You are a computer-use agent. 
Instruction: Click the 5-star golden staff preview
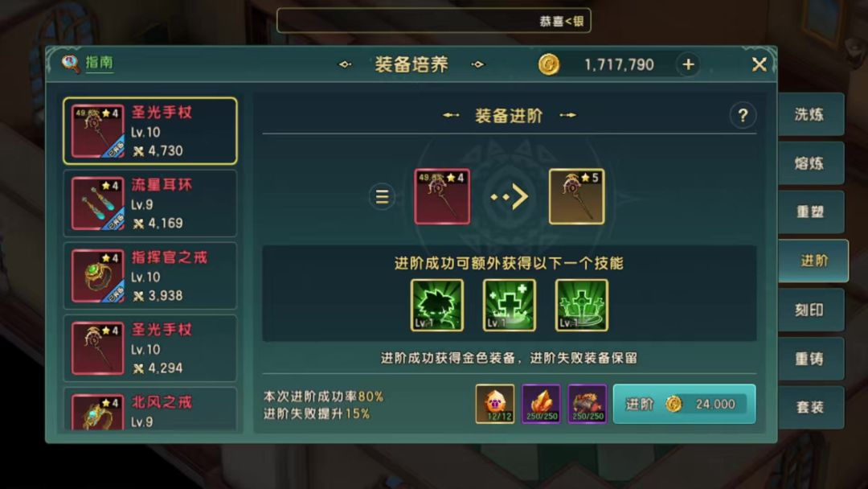[x=576, y=196]
